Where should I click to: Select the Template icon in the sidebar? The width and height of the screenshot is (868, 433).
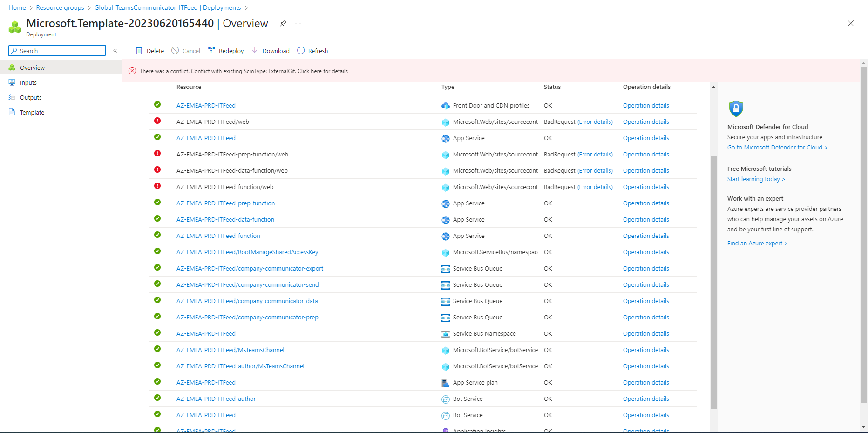click(x=12, y=112)
